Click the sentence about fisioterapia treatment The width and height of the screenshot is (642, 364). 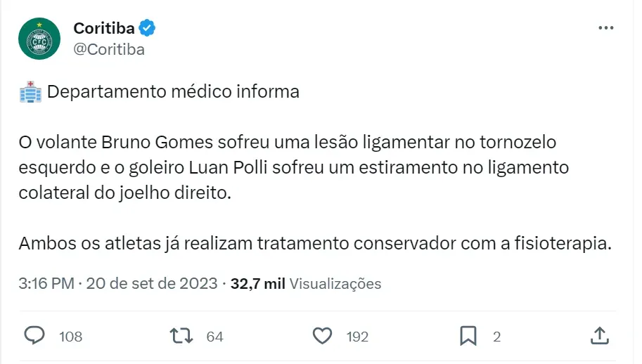coord(314,244)
